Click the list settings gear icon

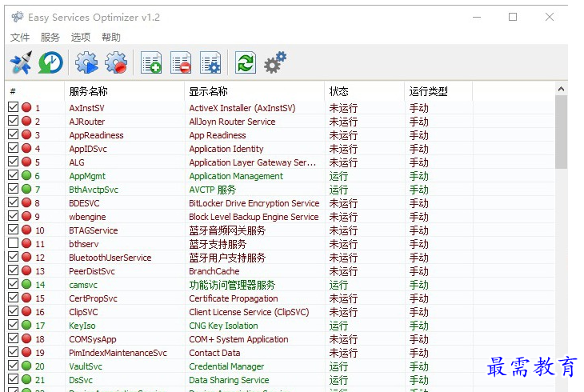coord(210,63)
